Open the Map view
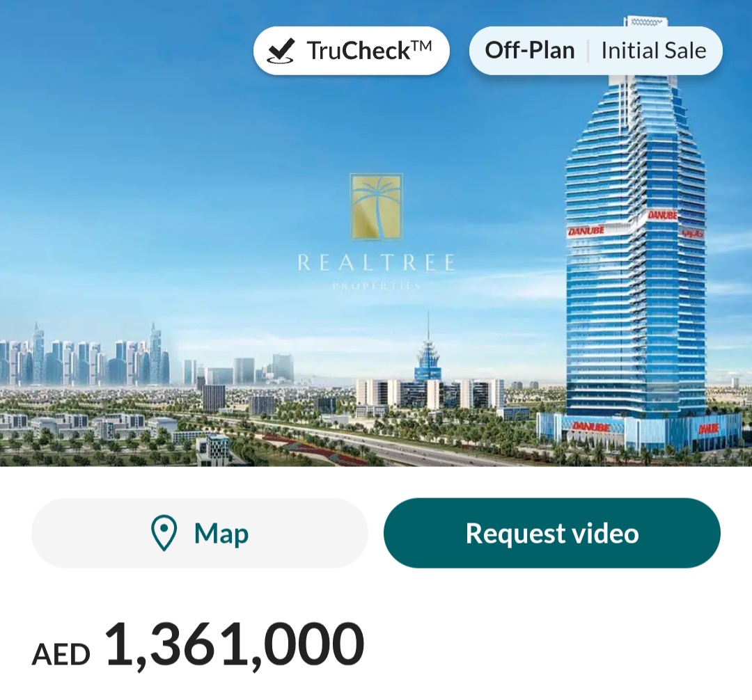 (200, 533)
